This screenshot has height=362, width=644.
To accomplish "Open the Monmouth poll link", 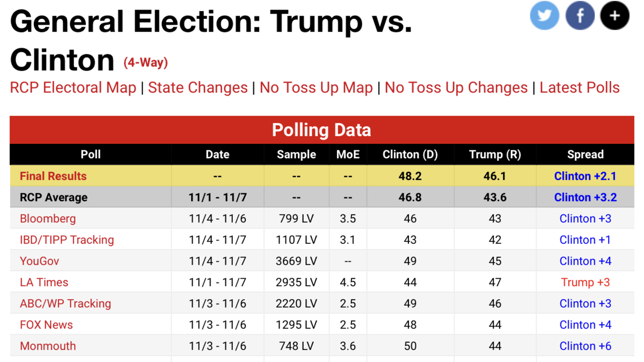I will click(48, 346).
